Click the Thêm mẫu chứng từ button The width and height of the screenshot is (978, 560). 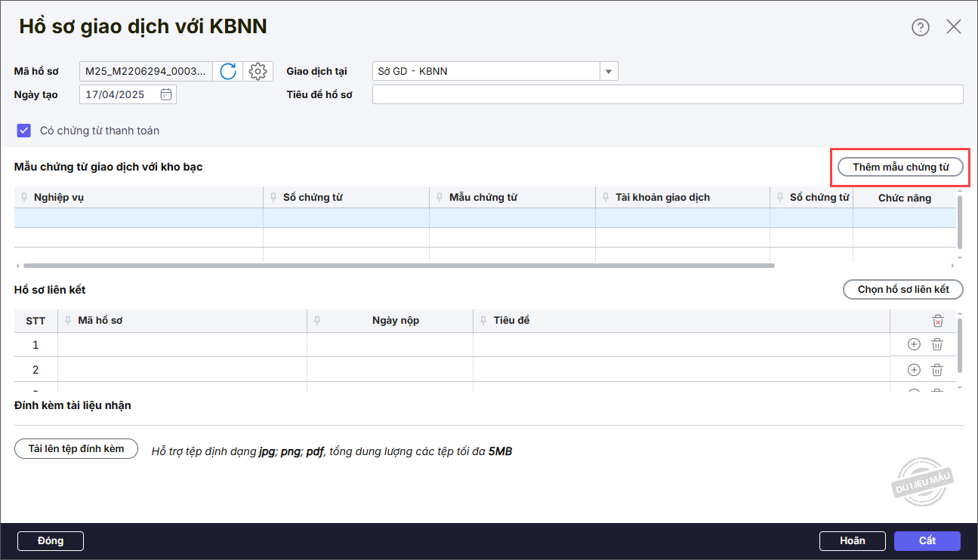point(900,167)
